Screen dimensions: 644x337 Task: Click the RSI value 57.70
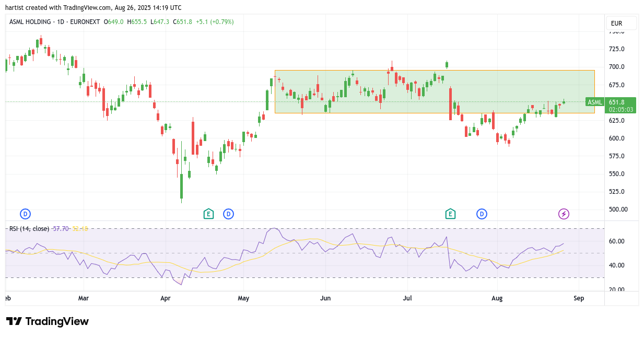[61, 228]
